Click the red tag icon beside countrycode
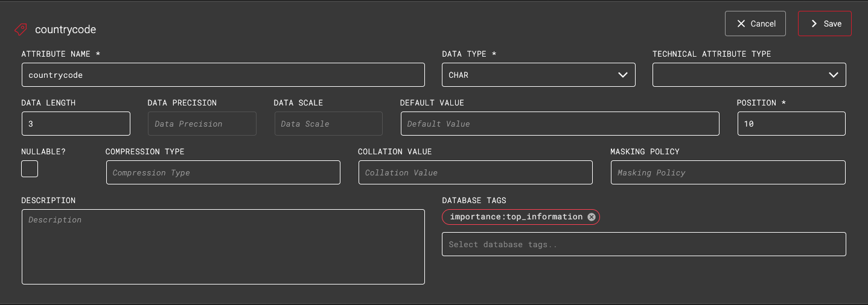Image resolution: width=868 pixels, height=305 pixels. [21, 29]
